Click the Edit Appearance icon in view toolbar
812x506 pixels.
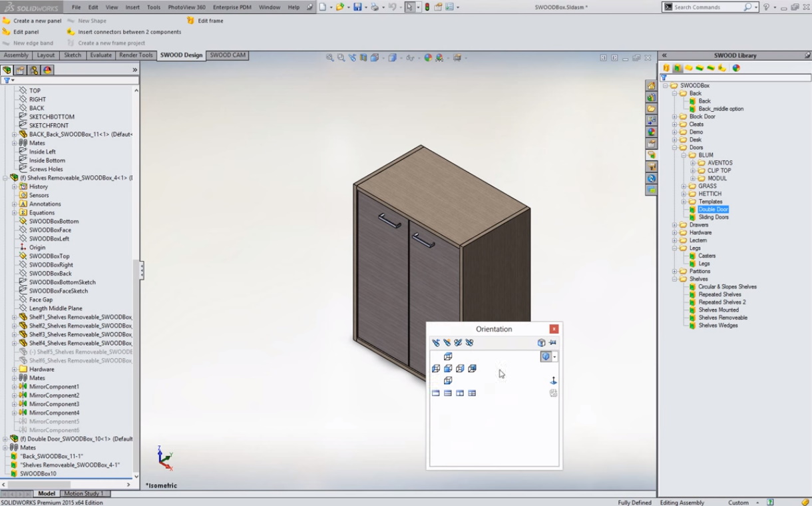pos(428,58)
